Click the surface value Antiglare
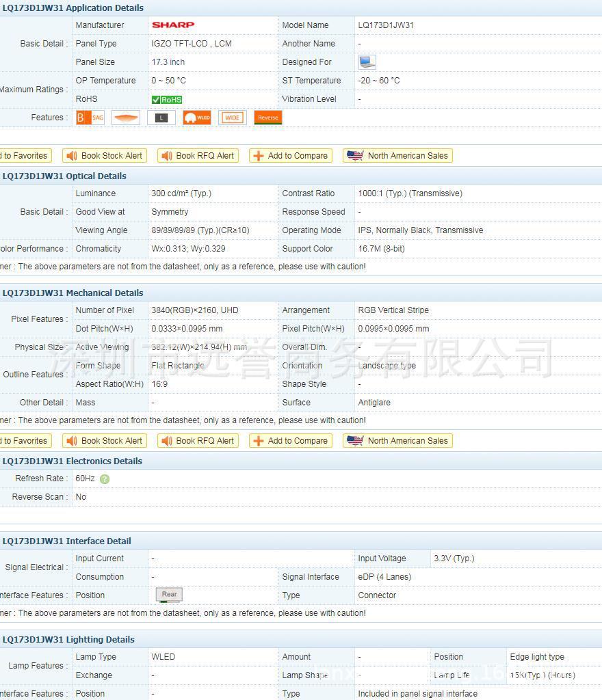The height and width of the screenshot is (700, 602). click(x=374, y=403)
